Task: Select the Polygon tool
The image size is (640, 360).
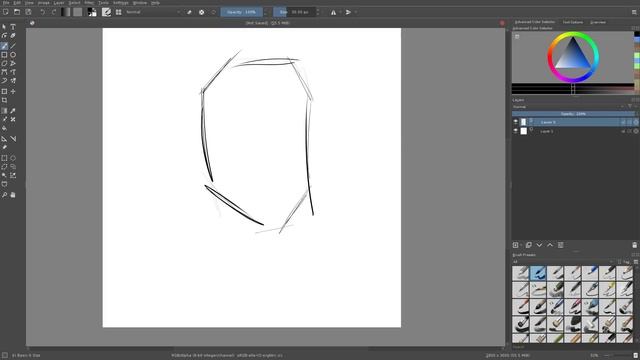Action: pos(4,63)
